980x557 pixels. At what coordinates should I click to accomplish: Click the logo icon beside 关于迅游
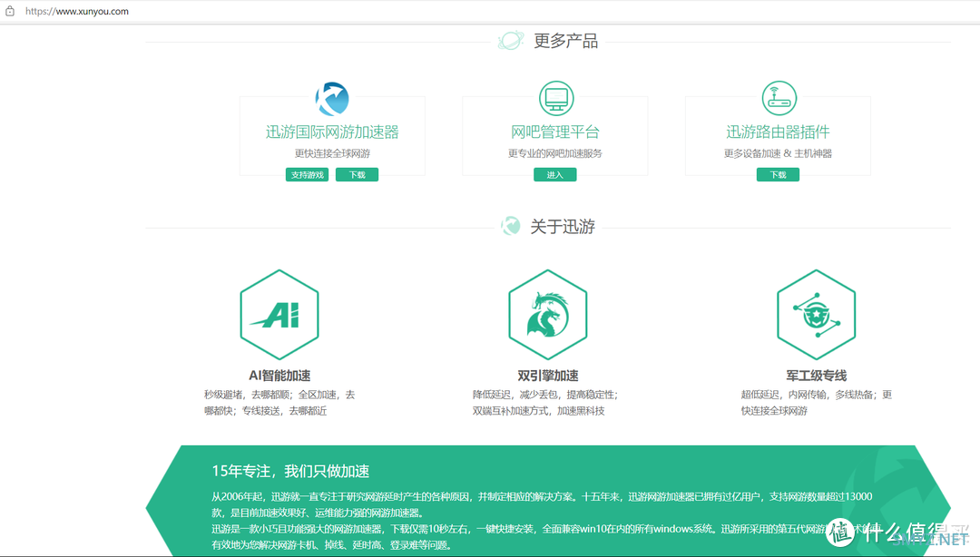click(x=511, y=226)
